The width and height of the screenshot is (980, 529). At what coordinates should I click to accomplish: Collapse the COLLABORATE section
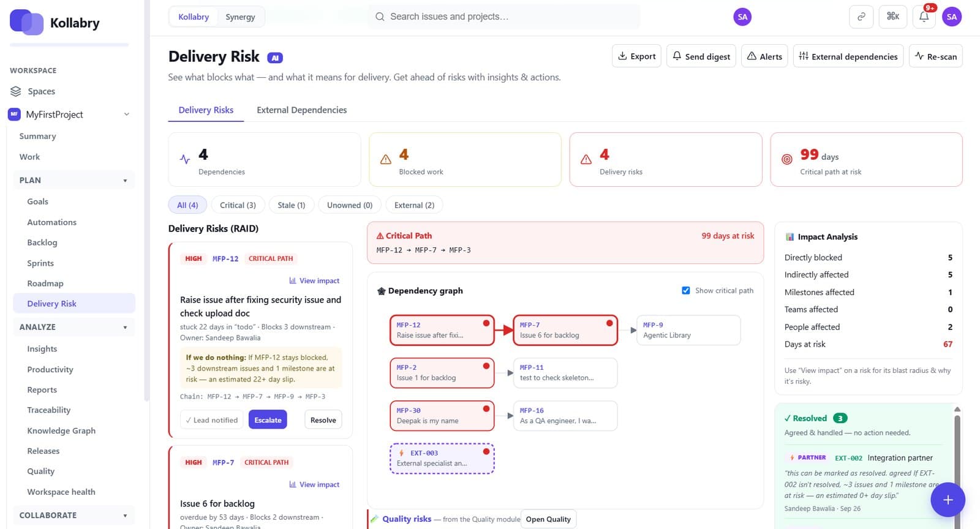pyautogui.click(x=125, y=516)
